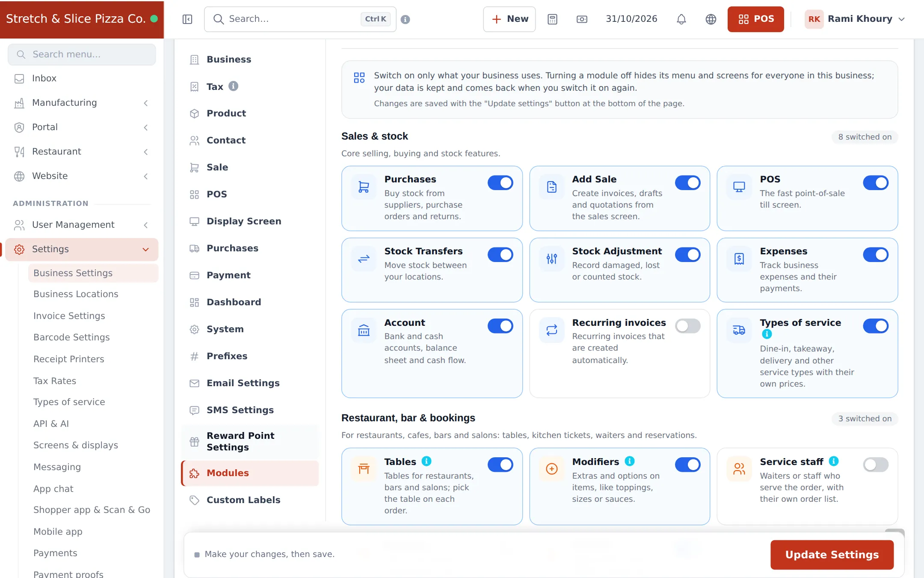Image resolution: width=924 pixels, height=578 pixels.
Task: Click the Expenses receipt icon
Action: click(739, 259)
